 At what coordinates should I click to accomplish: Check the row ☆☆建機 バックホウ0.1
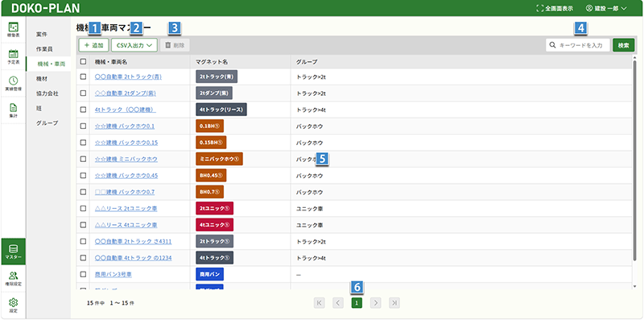click(84, 126)
